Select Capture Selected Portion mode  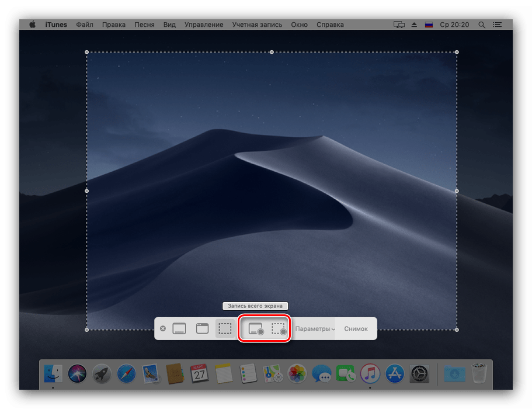click(x=224, y=328)
